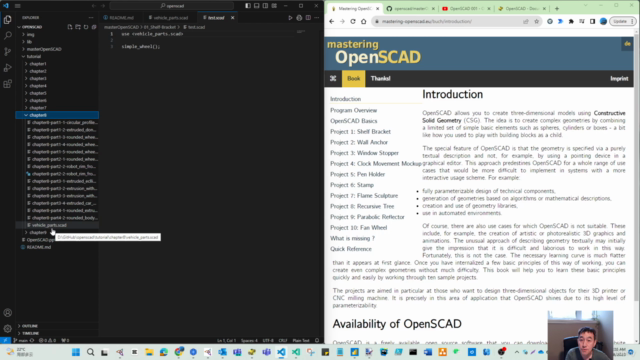640x360 pixels.
Task: Open chapter8-part3-4-extruded_car file
Action: point(64,203)
